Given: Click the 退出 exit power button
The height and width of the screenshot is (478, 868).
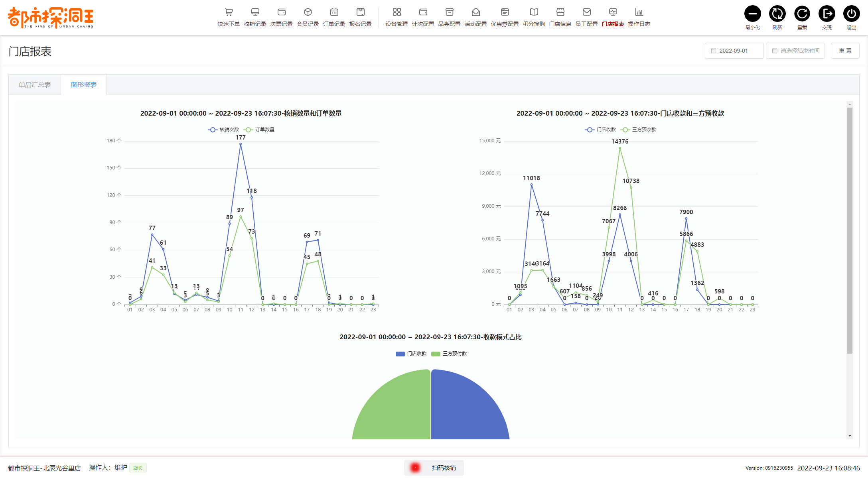Looking at the screenshot, I should pyautogui.click(x=851, y=14).
